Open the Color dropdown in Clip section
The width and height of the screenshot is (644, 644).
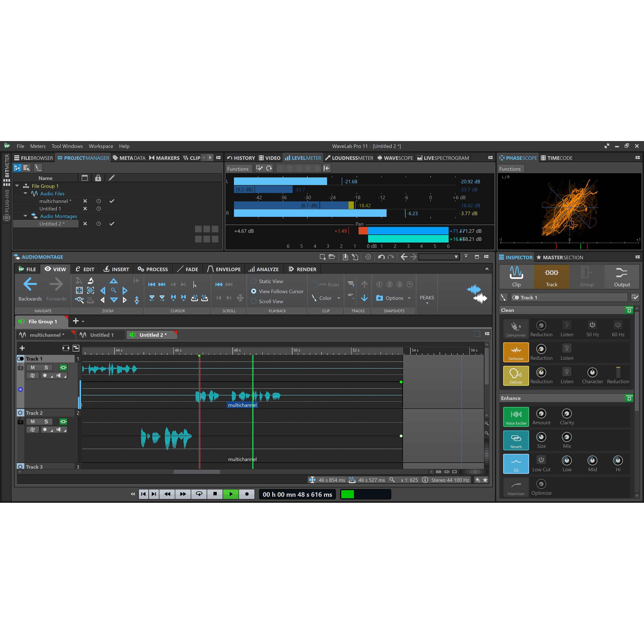tap(339, 298)
